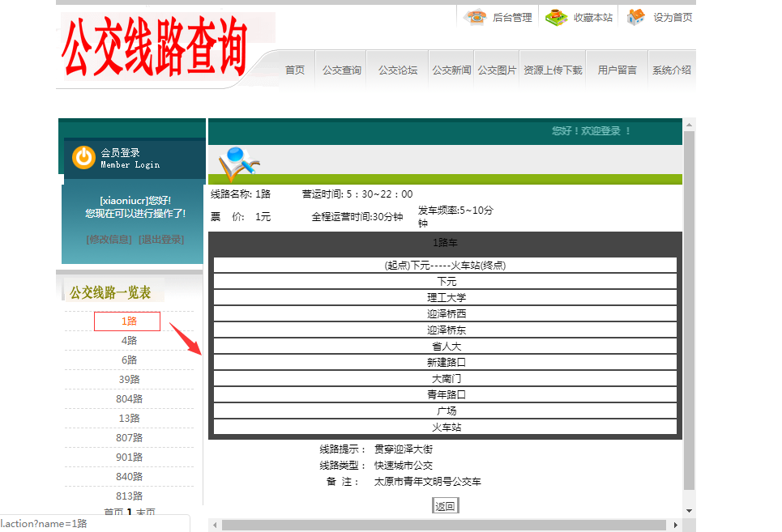This screenshot has width=782, height=532.
Task: Go to the 首页 nav tab
Action: coord(295,70)
